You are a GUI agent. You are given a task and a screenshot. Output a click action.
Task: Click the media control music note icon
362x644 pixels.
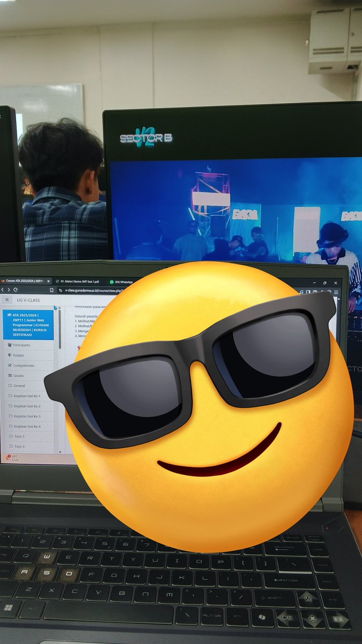302,292
